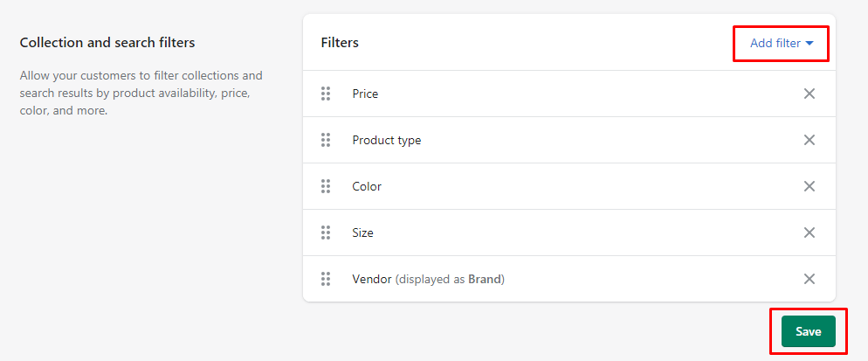
Task: Remove the Size filter
Action: pyautogui.click(x=809, y=233)
